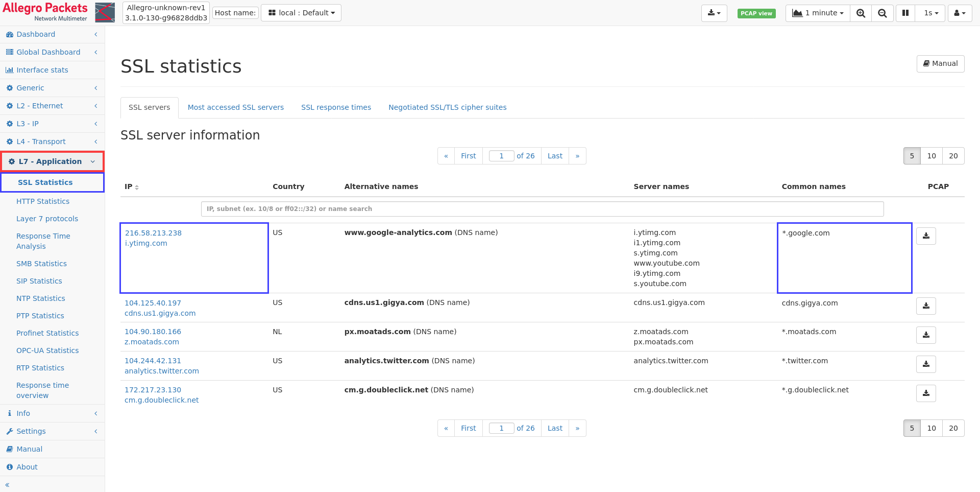Open the download dropdown in top bar

(714, 13)
